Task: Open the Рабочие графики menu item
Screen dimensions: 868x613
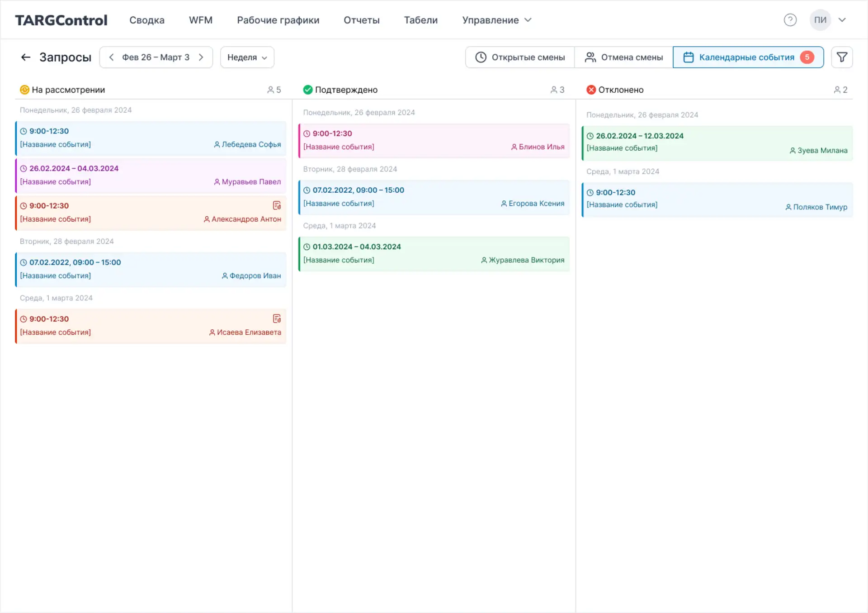Action: (278, 20)
